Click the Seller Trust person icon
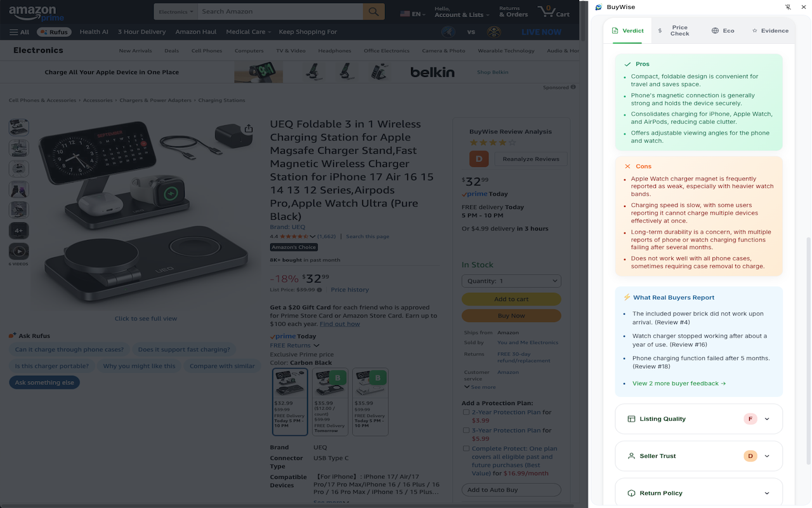The width and height of the screenshot is (812, 508). tap(631, 456)
